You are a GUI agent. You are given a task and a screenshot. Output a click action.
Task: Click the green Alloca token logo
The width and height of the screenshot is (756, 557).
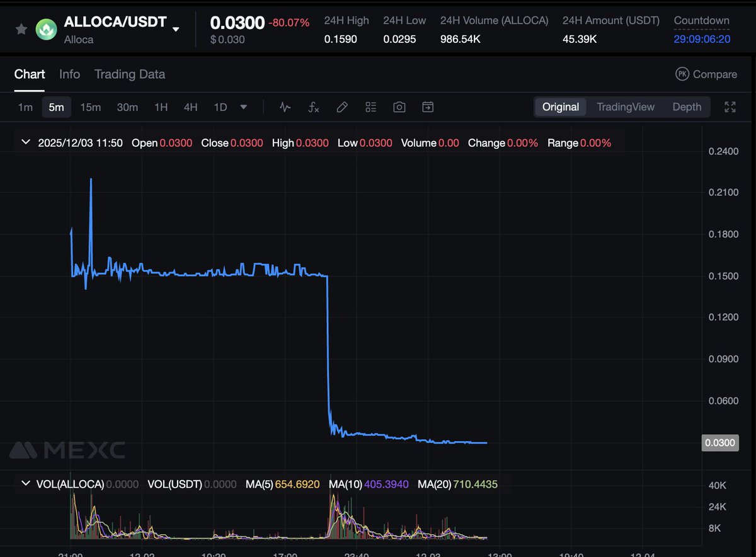point(47,29)
